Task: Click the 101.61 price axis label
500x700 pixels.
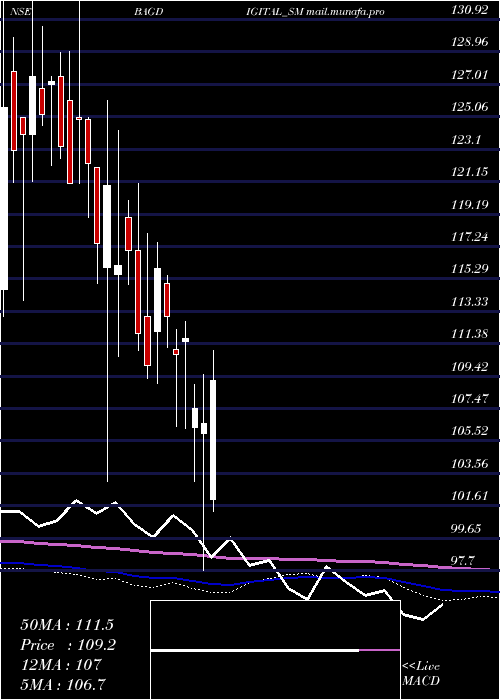Action: click(x=470, y=496)
